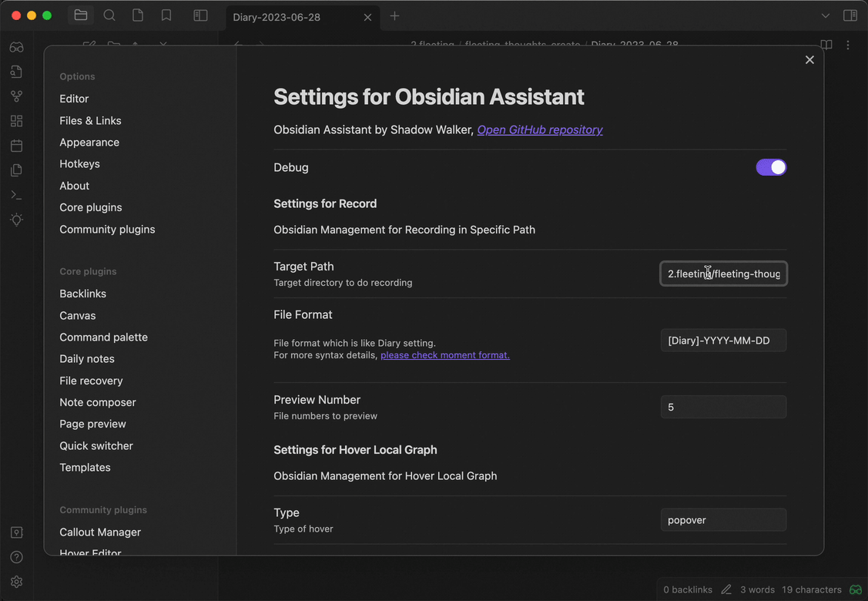
Task: Follow the 'please check moment format' link
Action: coord(445,355)
